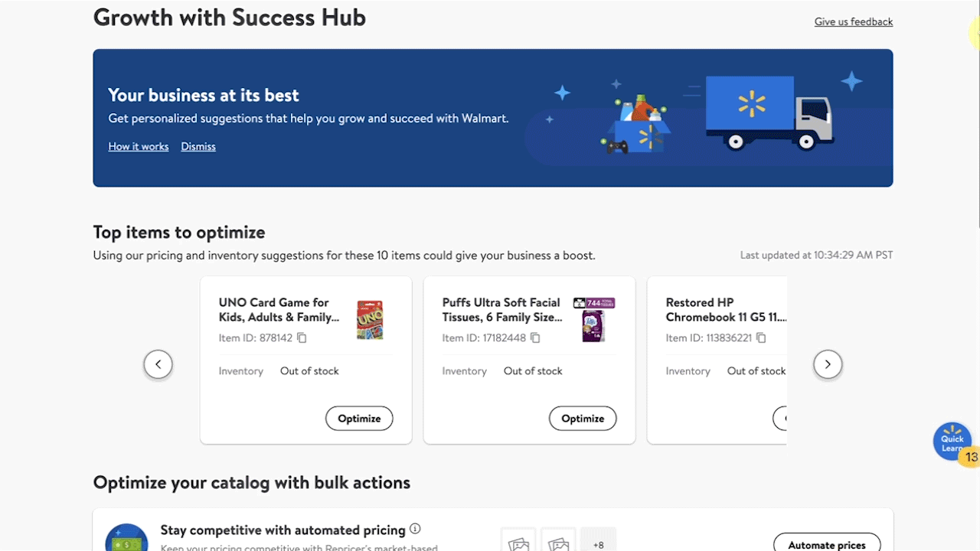
Task: Click the Optimize your catalog with bulk actions heading
Action: point(252,483)
